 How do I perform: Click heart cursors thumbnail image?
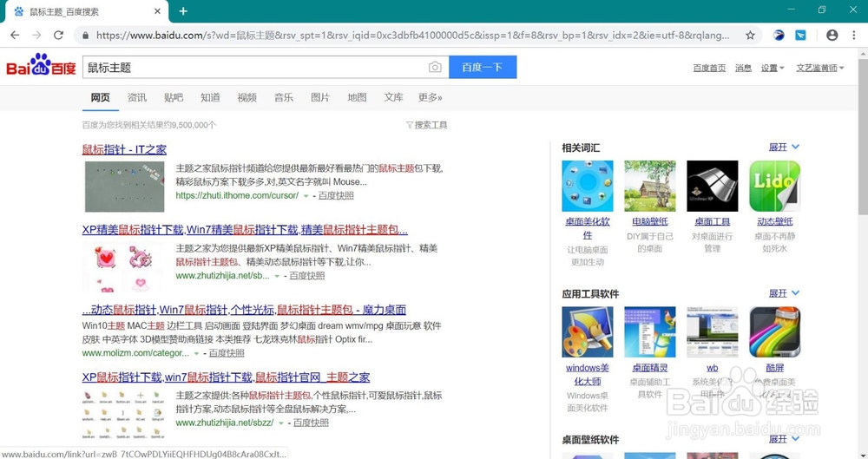click(x=124, y=267)
